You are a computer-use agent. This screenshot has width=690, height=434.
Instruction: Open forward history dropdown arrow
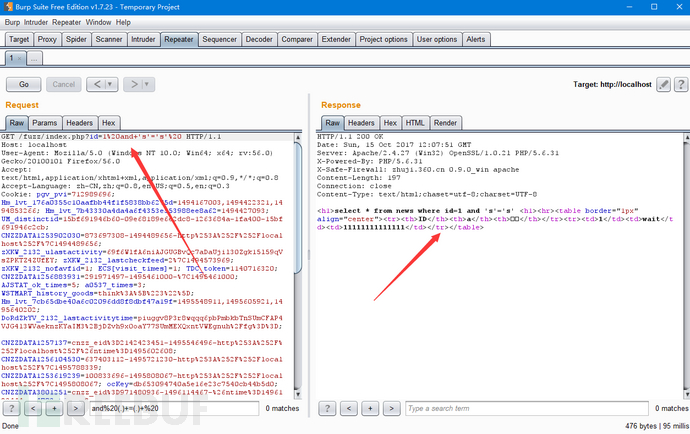point(147,84)
